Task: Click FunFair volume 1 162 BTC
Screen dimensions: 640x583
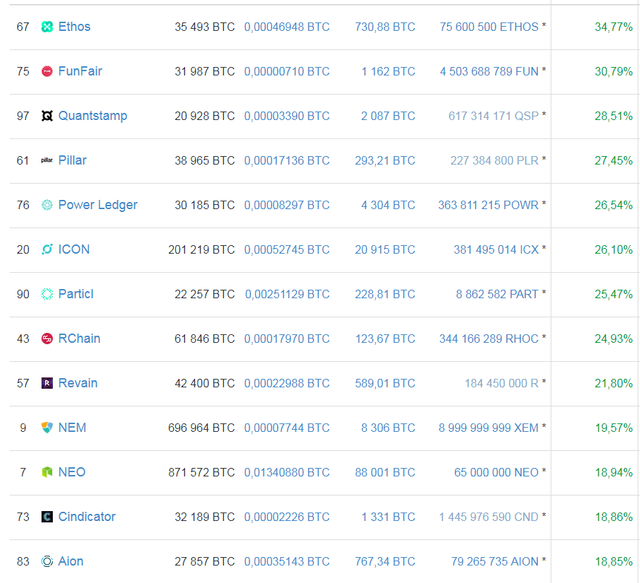Action: 388,71
